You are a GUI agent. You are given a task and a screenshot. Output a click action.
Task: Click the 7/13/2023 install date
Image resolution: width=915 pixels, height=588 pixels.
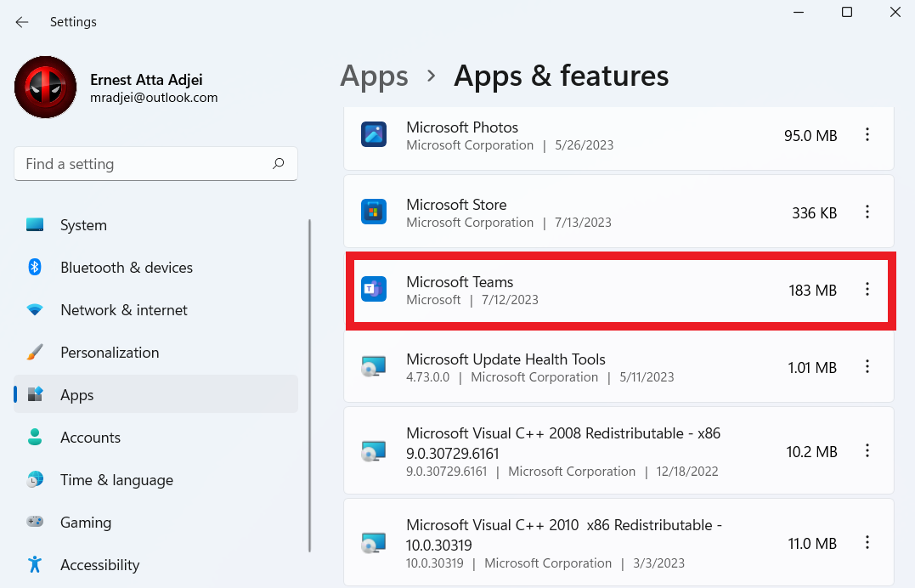583,223
